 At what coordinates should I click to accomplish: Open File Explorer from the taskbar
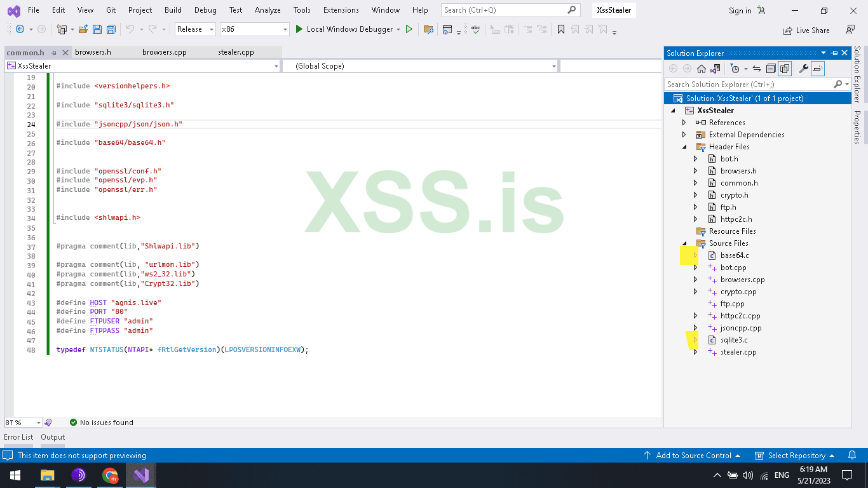coord(47,475)
